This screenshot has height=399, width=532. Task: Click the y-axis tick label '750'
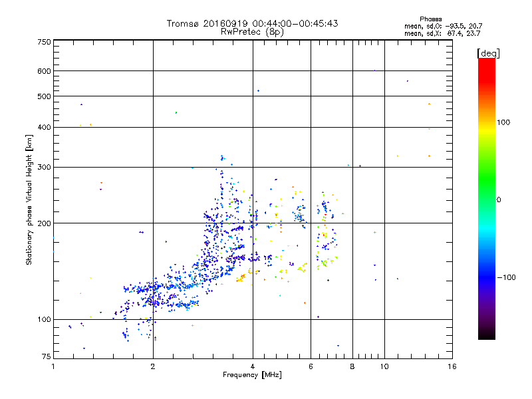click(44, 42)
